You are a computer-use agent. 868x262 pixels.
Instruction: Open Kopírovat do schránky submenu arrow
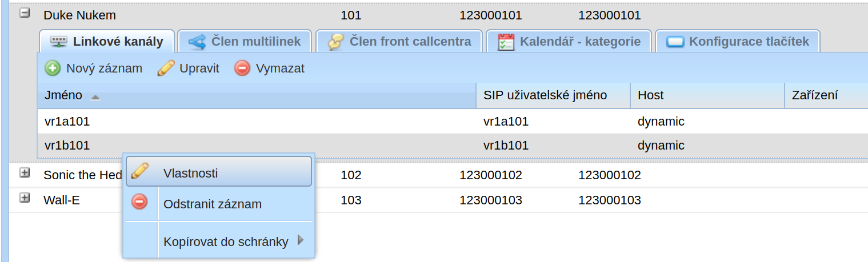click(301, 240)
